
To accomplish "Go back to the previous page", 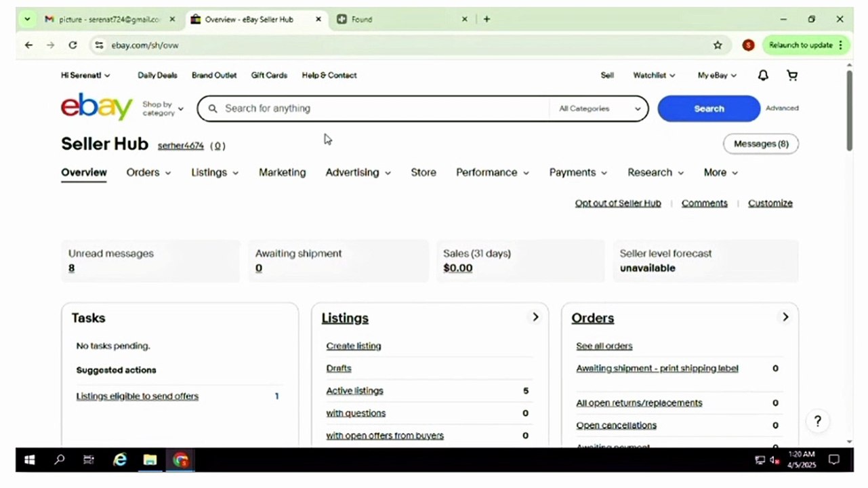I will coord(28,45).
